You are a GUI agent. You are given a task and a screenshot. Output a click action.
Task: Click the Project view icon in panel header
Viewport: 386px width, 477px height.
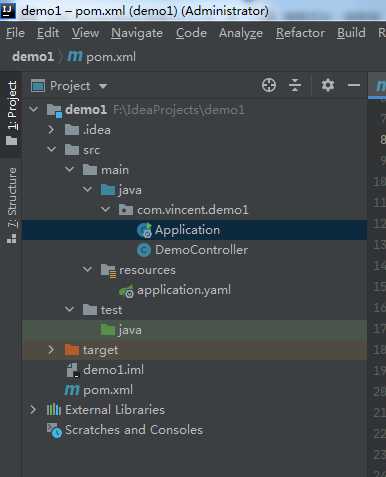pyautogui.click(x=38, y=86)
